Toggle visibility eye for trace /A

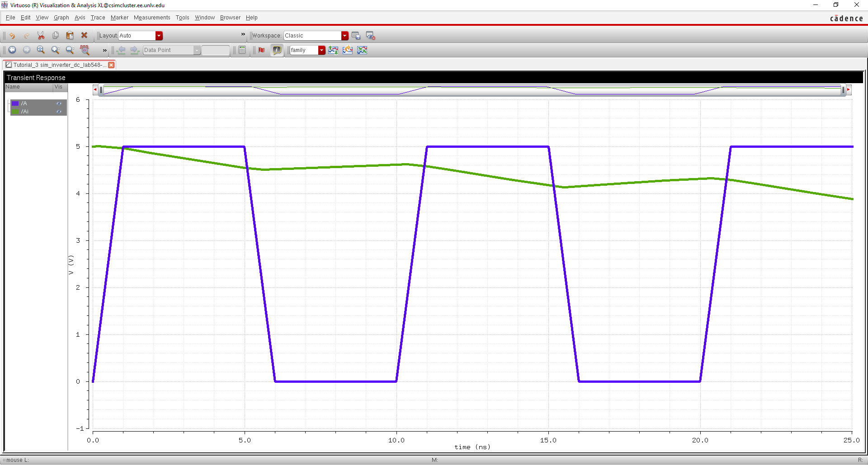[x=59, y=103]
